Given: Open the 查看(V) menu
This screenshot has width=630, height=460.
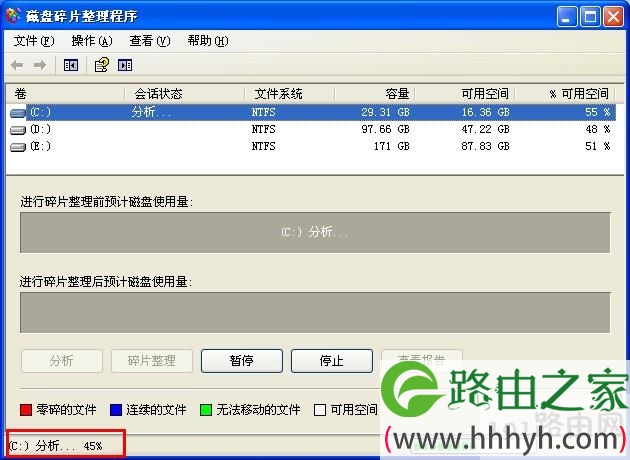Looking at the screenshot, I should click(x=150, y=41).
